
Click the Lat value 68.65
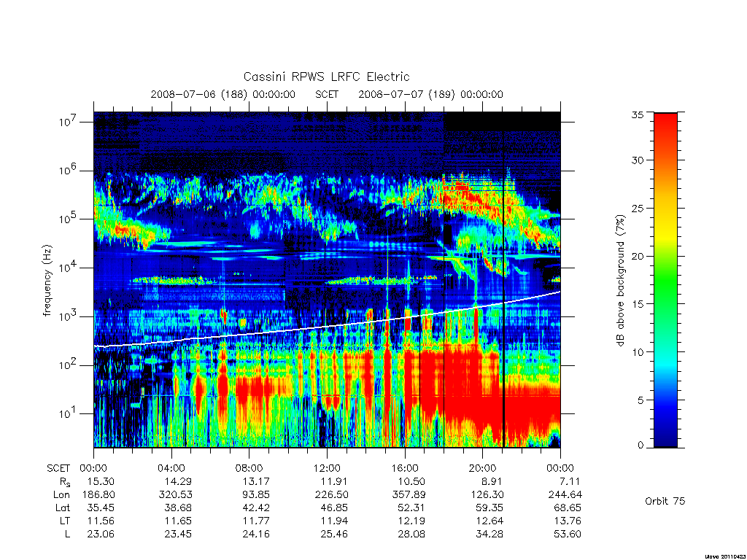pyautogui.click(x=568, y=507)
